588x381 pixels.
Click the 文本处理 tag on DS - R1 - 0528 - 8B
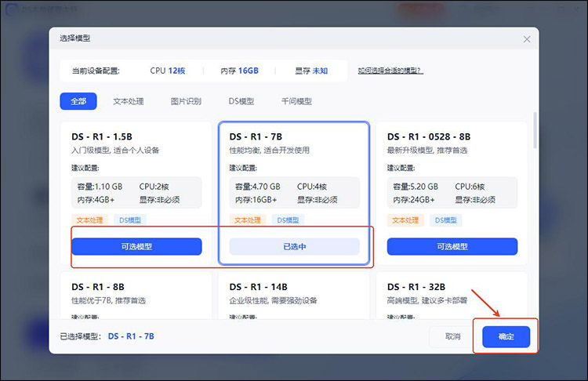[405, 220]
